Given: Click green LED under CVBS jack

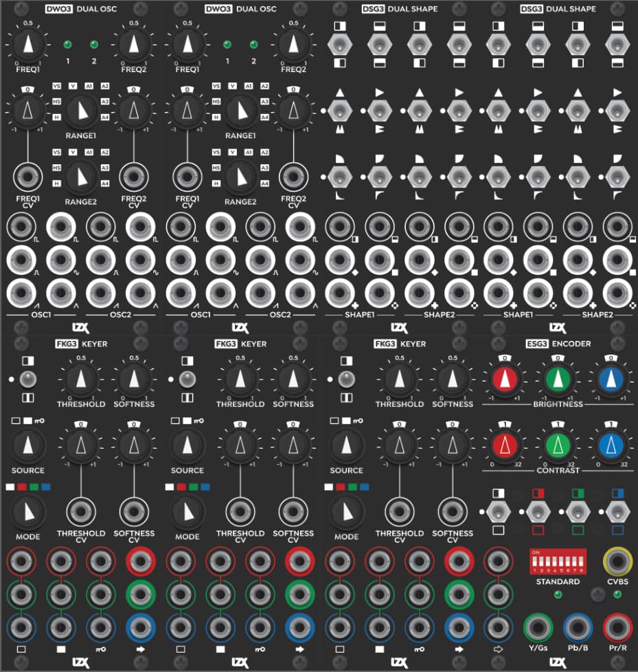Looking at the screenshot, I should coord(617,594).
